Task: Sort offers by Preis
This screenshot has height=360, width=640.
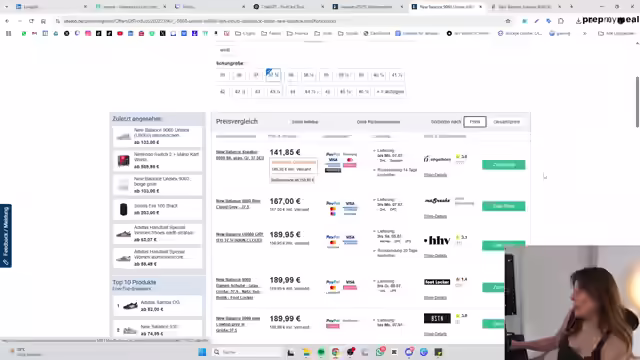Action: [475, 122]
